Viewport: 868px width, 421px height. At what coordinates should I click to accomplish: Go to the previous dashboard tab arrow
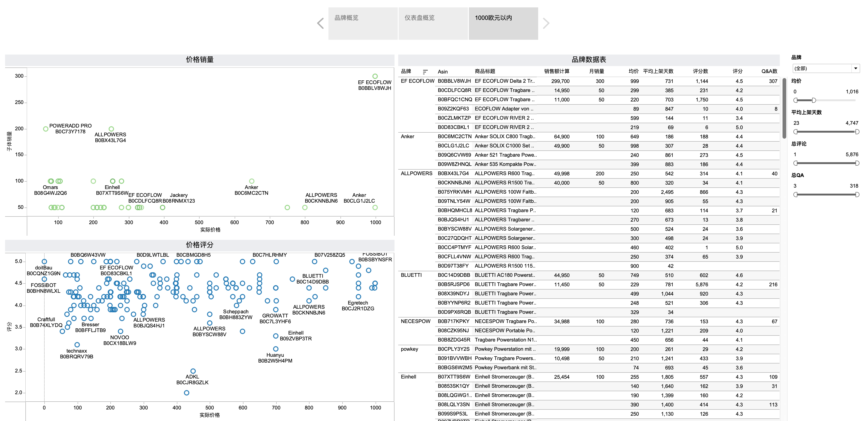[x=320, y=23]
